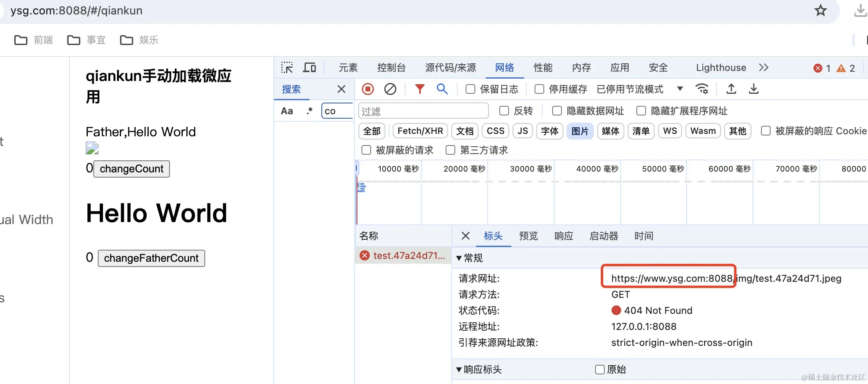Viewport: 868px width, 384px height.
Task: Close the request details pane
Action: (465, 236)
